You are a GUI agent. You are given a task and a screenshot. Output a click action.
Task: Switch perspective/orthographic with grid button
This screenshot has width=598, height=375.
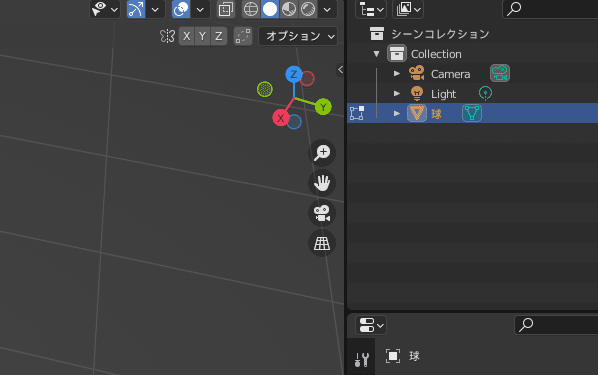tap(322, 243)
